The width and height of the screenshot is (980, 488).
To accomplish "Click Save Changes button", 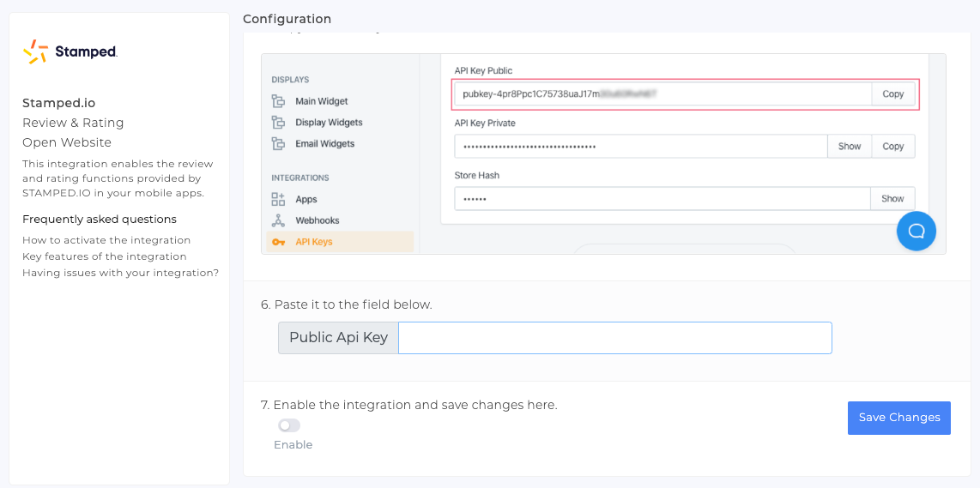I will (898, 418).
